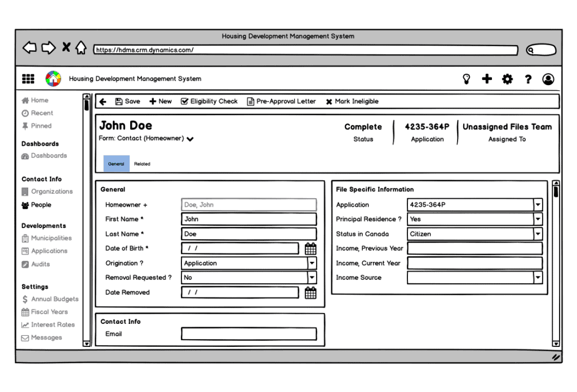The image size is (577, 392).
Task: Click the question mark help icon
Action: (x=528, y=79)
